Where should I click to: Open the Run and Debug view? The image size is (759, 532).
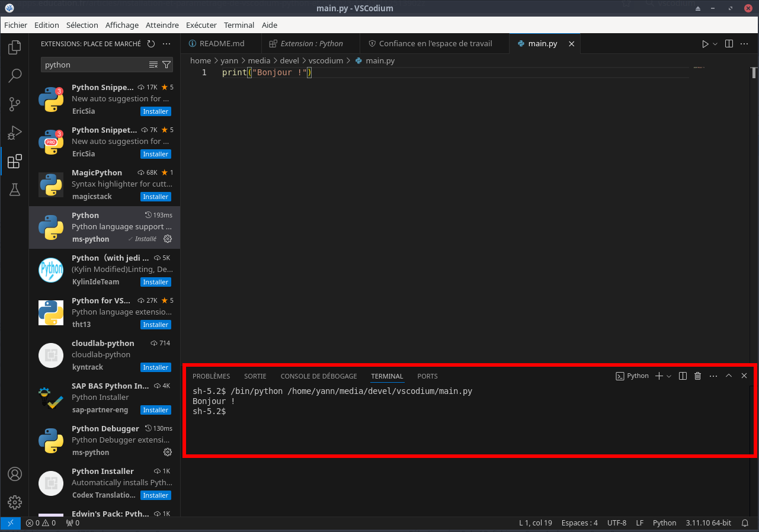pyautogui.click(x=15, y=133)
